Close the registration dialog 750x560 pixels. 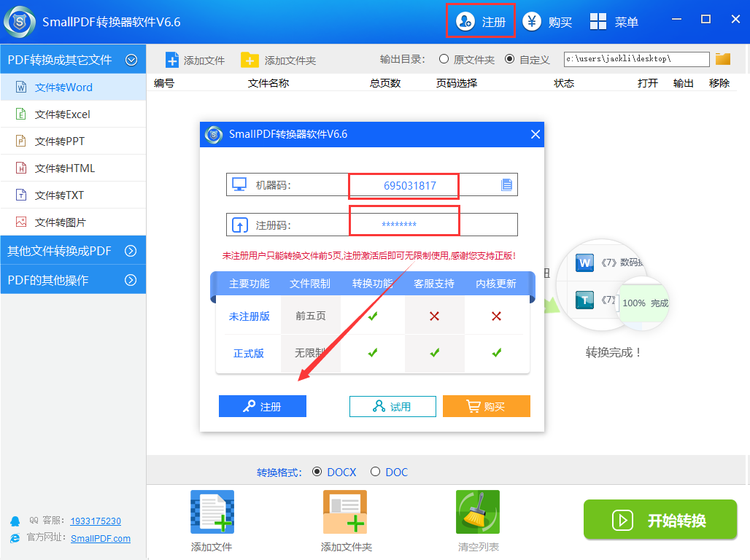pyautogui.click(x=536, y=134)
